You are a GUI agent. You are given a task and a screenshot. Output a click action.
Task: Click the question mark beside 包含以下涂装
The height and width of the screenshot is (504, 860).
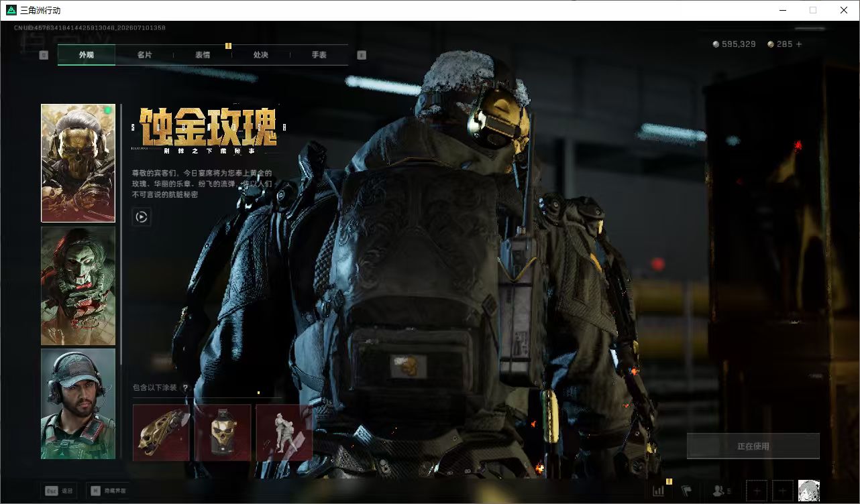click(185, 387)
